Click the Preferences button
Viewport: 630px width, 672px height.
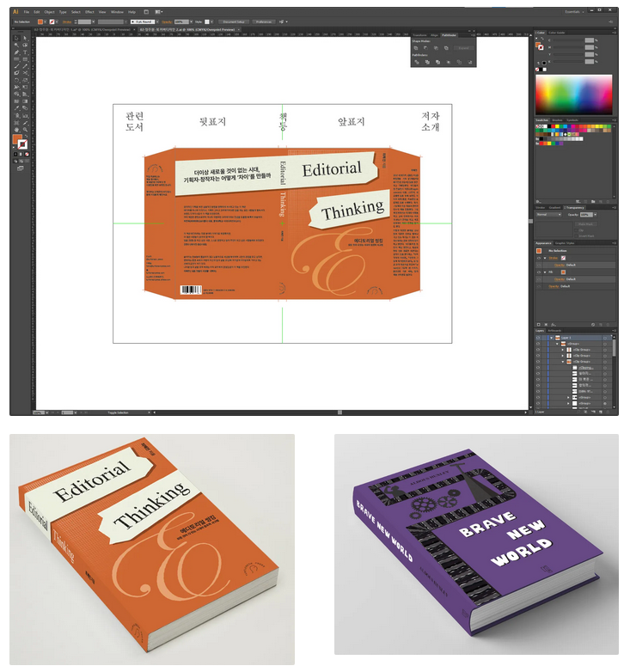[x=264, y=21]
